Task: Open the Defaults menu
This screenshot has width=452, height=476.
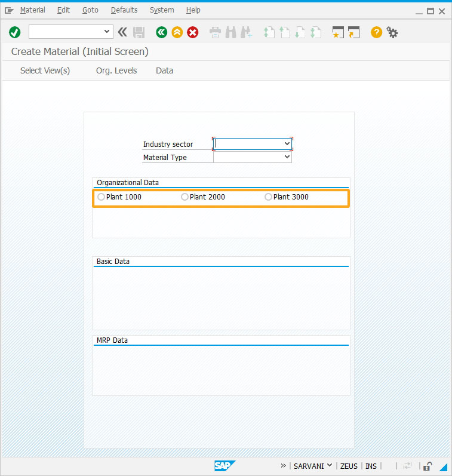Action: 124,10
